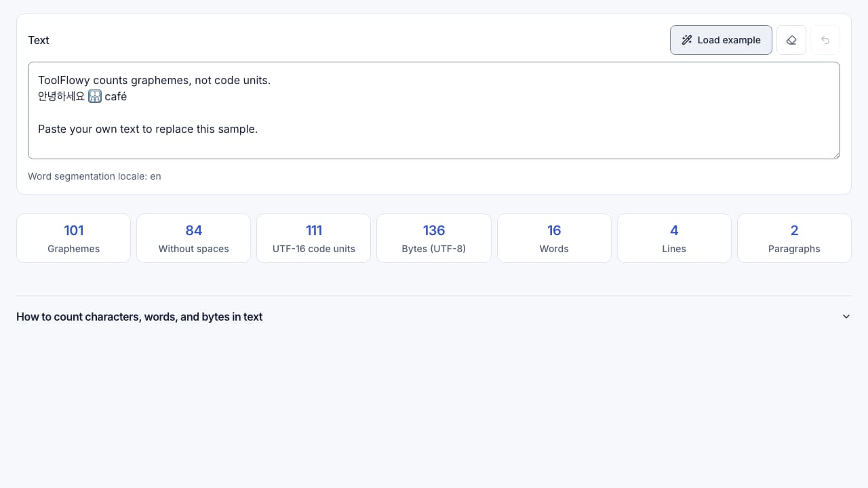This screenshot has height=488, width=868.
Task: Click the undo arrow icon
Action: pos(825,40)
